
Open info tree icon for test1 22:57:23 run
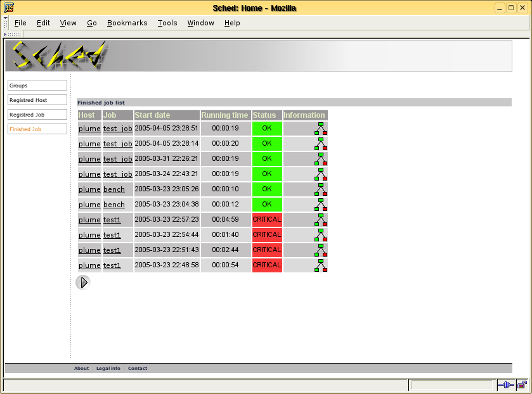[321, 219]
